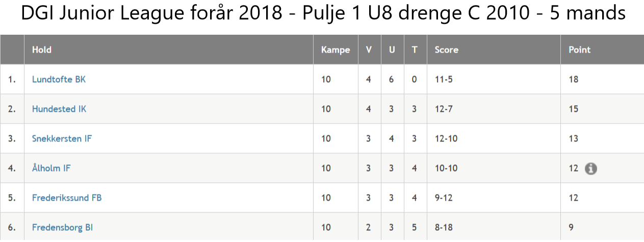The width and height of the screenshot is (644, 242).
Task: Click the rank number 3. cell
Action: (12, 139)
